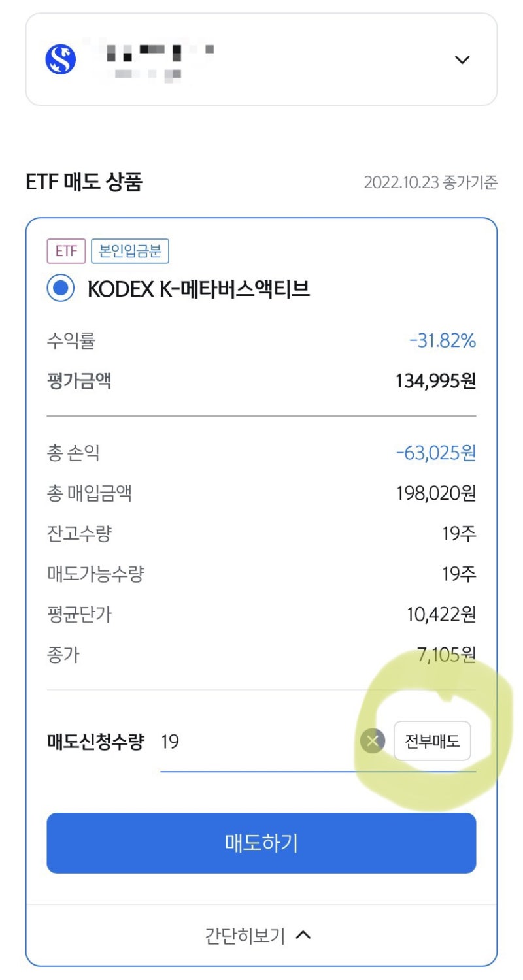This screenshot has height=980, width=523.
Task: Click the 2022.10.23 종가기준 date text
Action: 431,183
